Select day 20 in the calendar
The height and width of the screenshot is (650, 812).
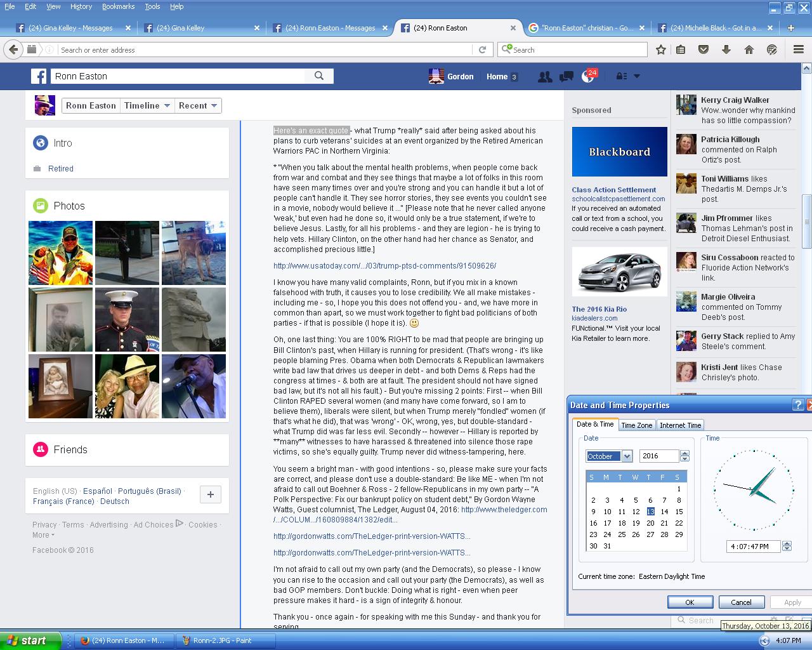[650, 523]
